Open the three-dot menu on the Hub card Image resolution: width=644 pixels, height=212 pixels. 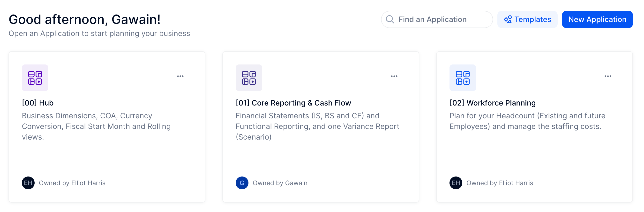pos(180,76)
